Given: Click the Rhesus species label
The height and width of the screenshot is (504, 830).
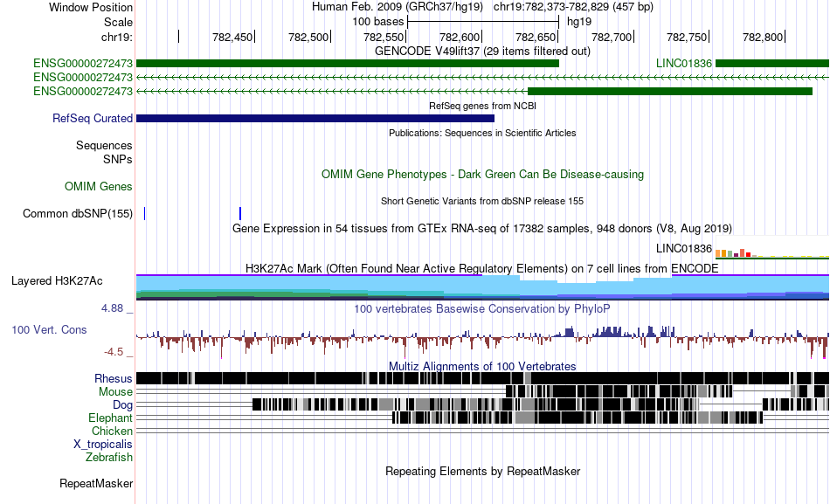Looking at the screenshot, I should pos(114,378).
